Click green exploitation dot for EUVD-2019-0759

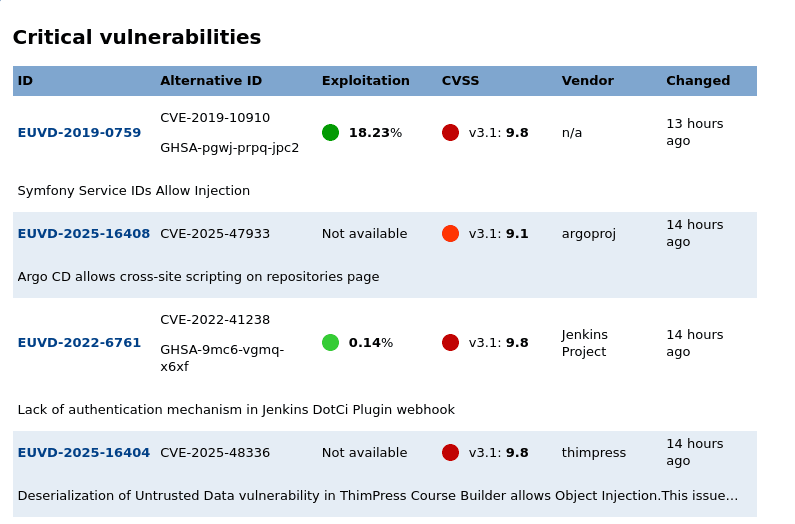[330, 133]
